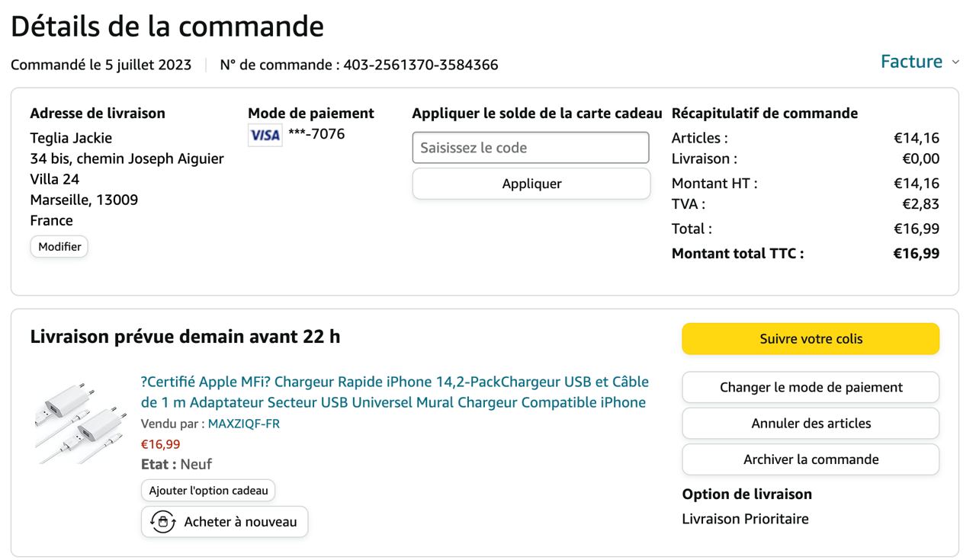The height and width of the screenshot is (560, 976).
Task: Click the order number 403-2561370-3584366
Action: click(421, 65)
